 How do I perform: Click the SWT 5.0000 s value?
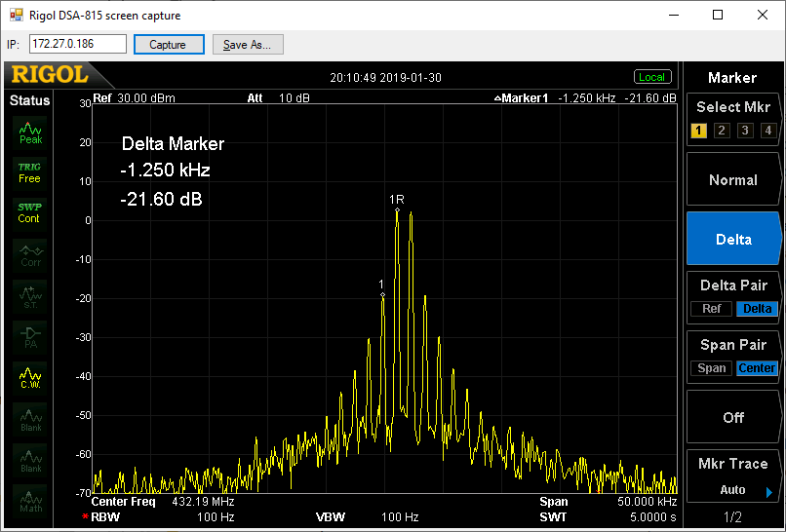[x=652, y=517]
